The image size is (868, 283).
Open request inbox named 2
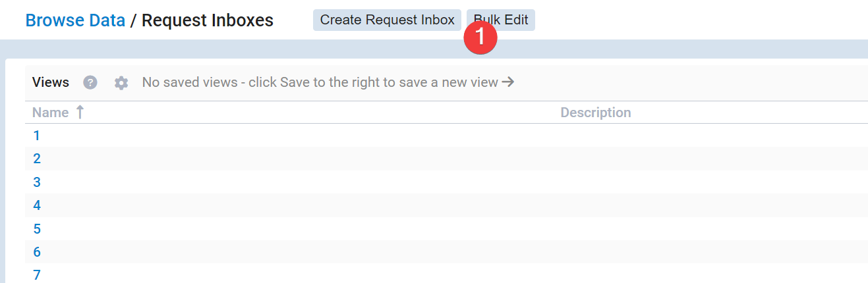coord(37,159)
